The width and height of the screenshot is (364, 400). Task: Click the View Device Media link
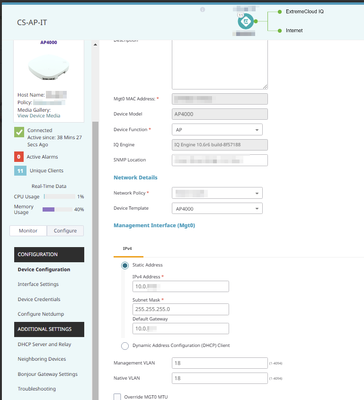pos(39,116)
